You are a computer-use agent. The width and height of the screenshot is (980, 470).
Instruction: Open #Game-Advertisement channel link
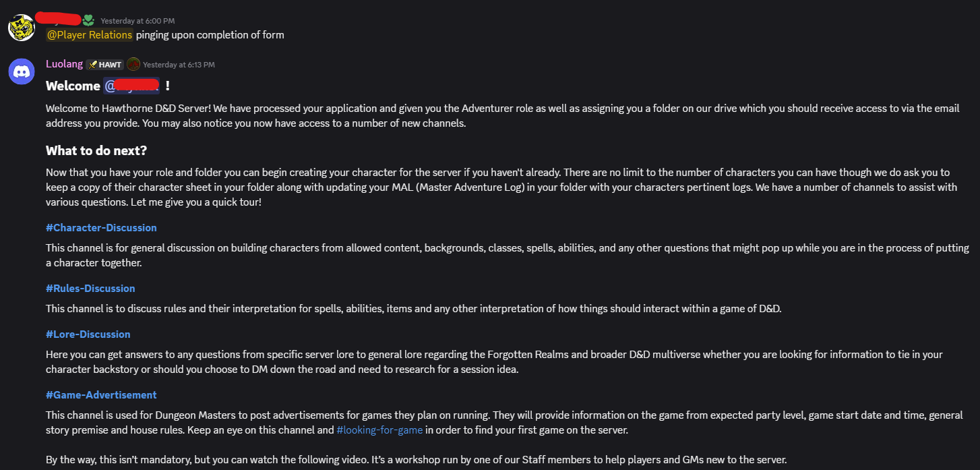pyautogui.click(x=101, y=395)
